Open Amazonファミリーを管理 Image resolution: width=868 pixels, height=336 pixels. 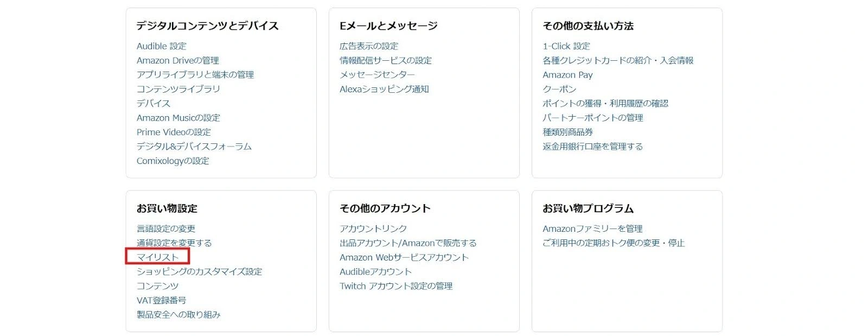(x=592, y=229)
